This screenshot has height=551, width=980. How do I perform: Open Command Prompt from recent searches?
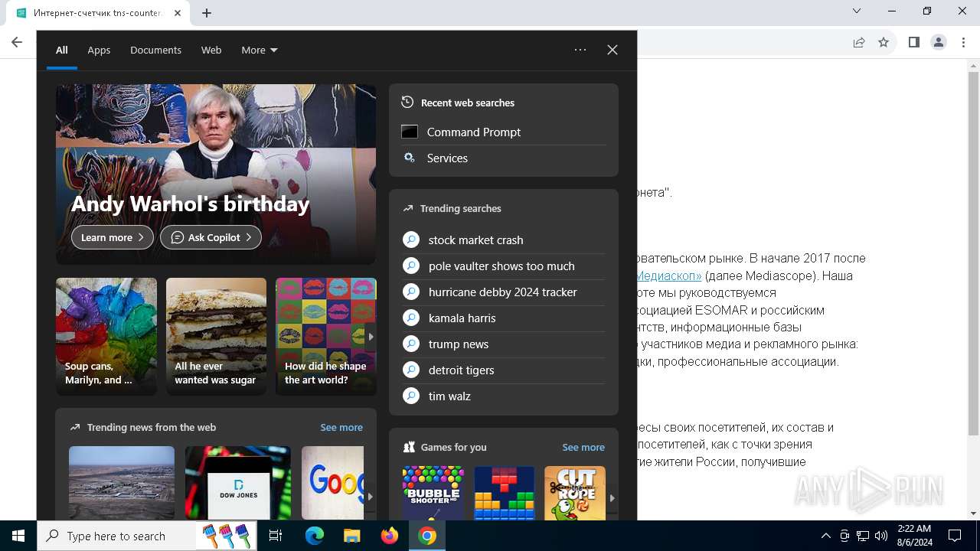pyautogui.click(x=504, y=132)
